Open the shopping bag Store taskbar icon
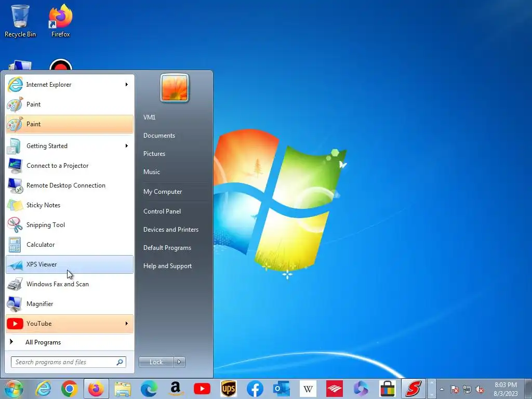The width and height of the screenshot is (532, 399). tap(387, 389)
